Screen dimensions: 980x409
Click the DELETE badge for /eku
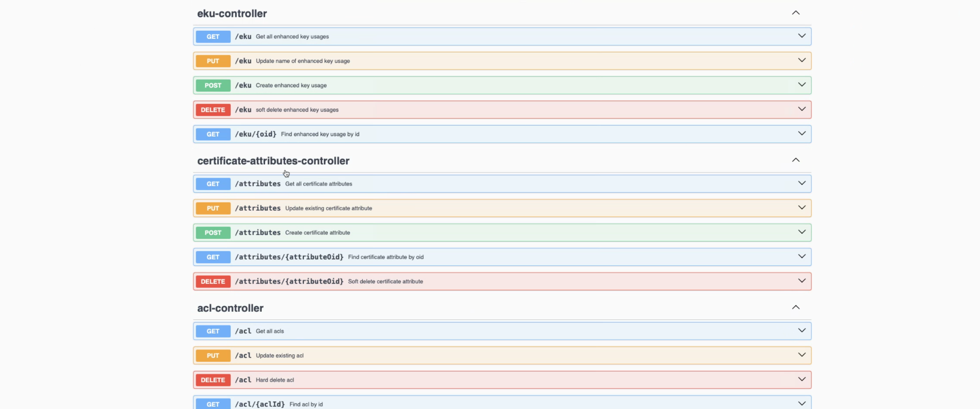[x=213, y=110]
